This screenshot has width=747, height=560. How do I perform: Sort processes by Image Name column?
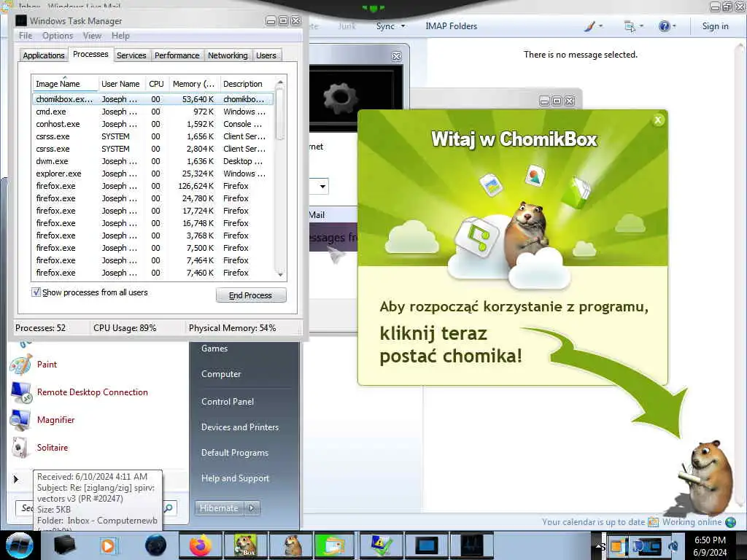(x=65, y=84)
